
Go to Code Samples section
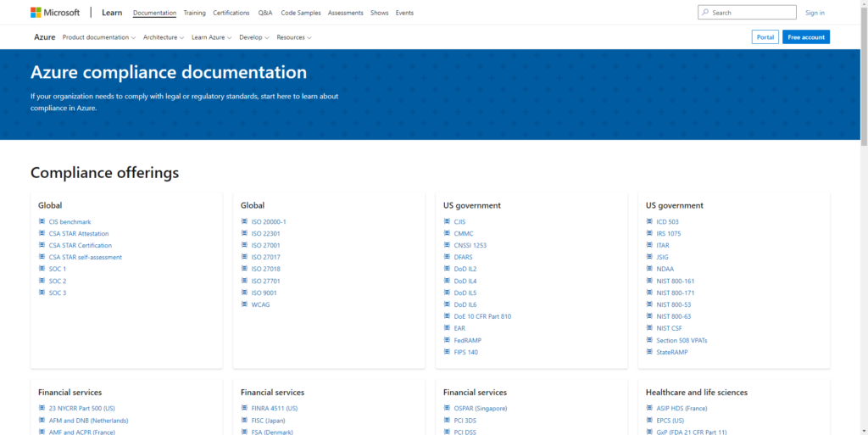coord(300,13)
